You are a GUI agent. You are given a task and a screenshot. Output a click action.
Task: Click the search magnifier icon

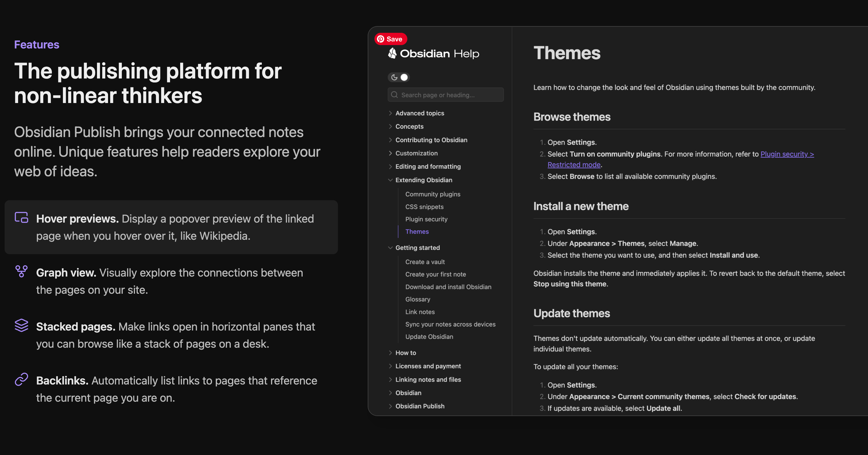coord(394,95)
